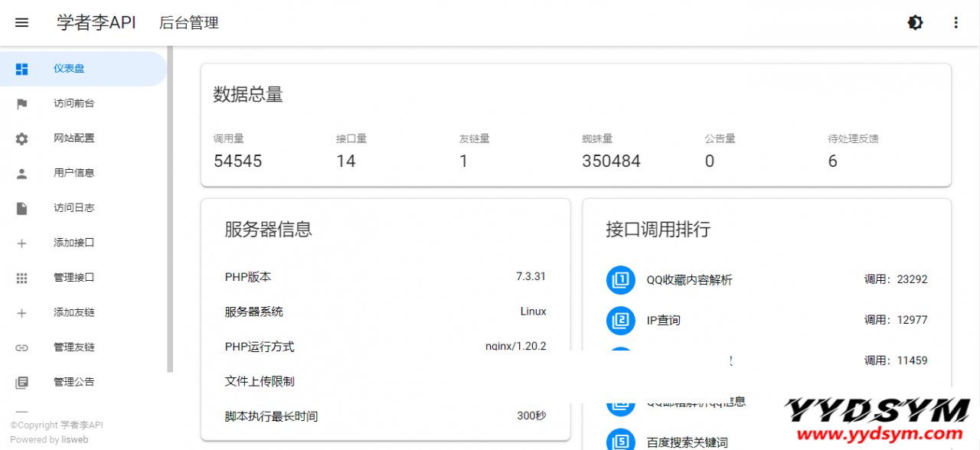Click the 仪表盘 dashboard grid icon

tap(21, 69)
